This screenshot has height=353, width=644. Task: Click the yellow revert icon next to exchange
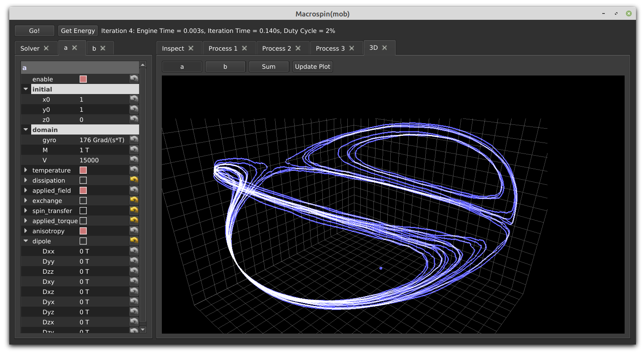pos(134,200)
